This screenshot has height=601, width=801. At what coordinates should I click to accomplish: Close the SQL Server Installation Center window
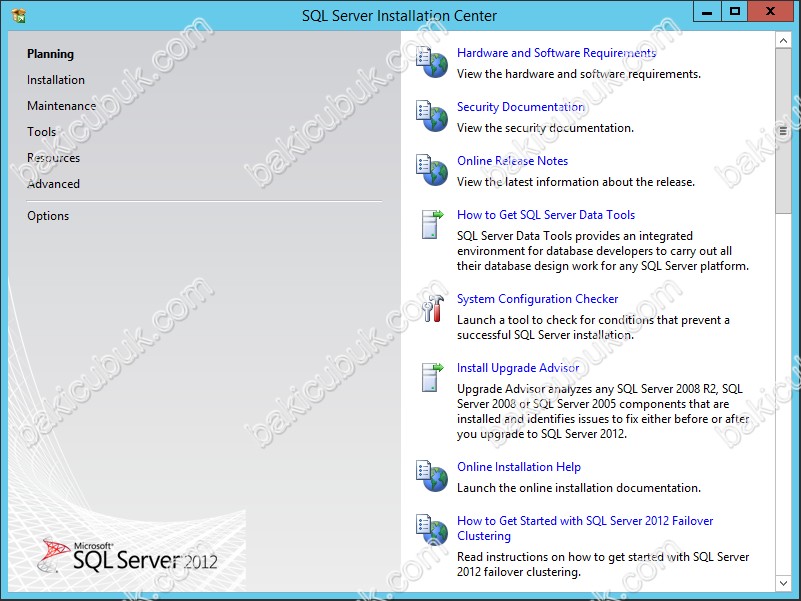[x=770, y=12]
